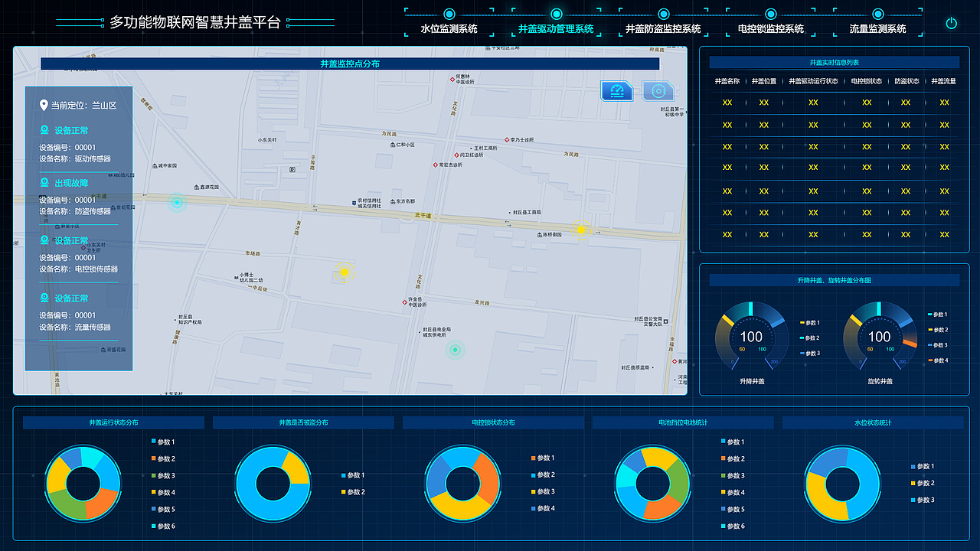Switch to 电控锁监控系统 tab
The height and width of the screenshot is (551, 980).
tap(771, 28)
